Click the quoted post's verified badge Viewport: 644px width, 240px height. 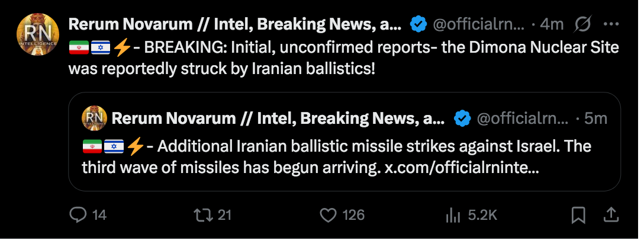pyautogui.click(x=462, y=119)
